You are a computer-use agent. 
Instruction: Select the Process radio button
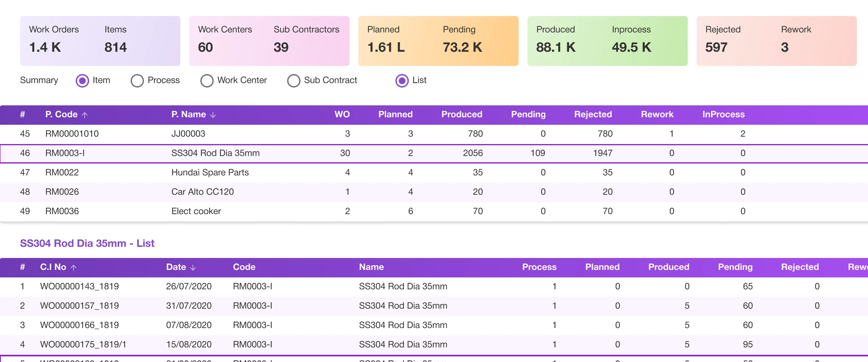pyautogui.click(x=137, y=81)
